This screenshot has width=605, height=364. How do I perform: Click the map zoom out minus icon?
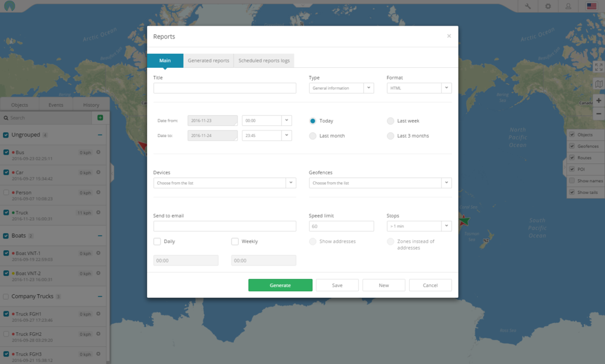598,114
